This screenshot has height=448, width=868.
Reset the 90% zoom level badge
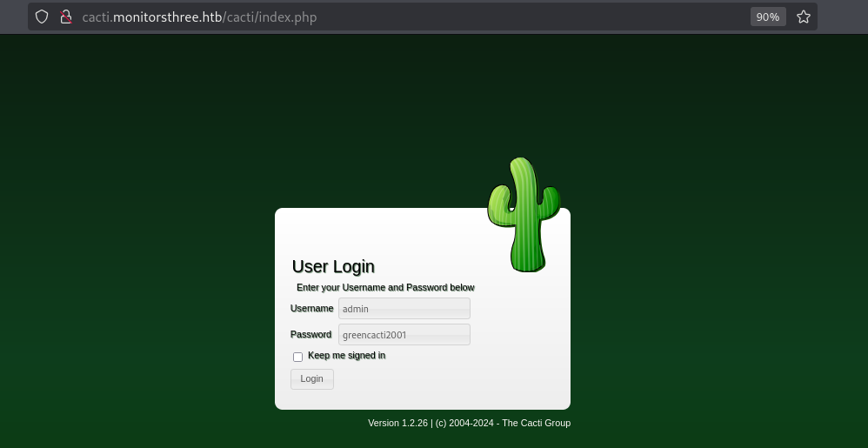pyautogui.click(x=768, y=17)
